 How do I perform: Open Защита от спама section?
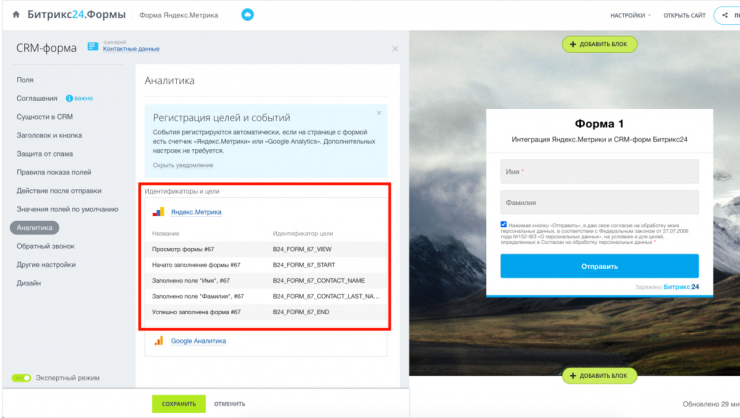point(45,153)
